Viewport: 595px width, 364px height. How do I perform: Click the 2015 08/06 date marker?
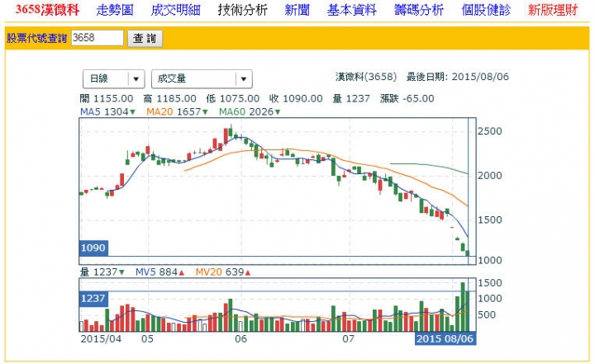tap(445, 338)
